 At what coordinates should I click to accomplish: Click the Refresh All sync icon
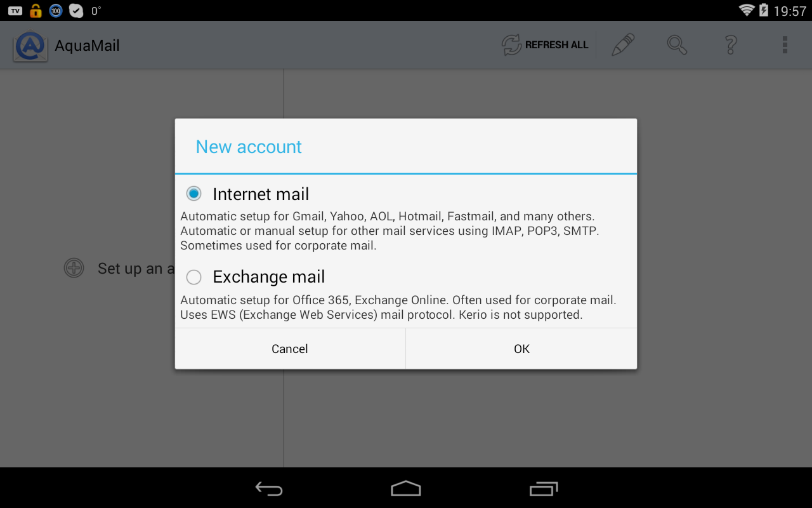coord(511,45)
